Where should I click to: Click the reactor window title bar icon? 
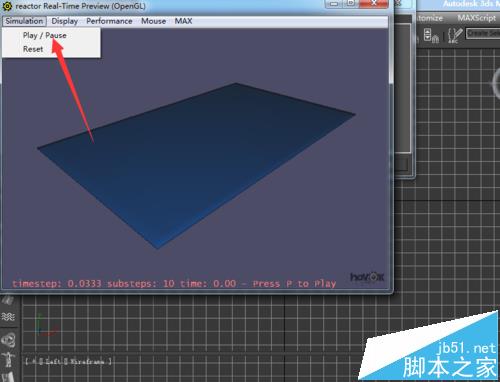[7, 6]
